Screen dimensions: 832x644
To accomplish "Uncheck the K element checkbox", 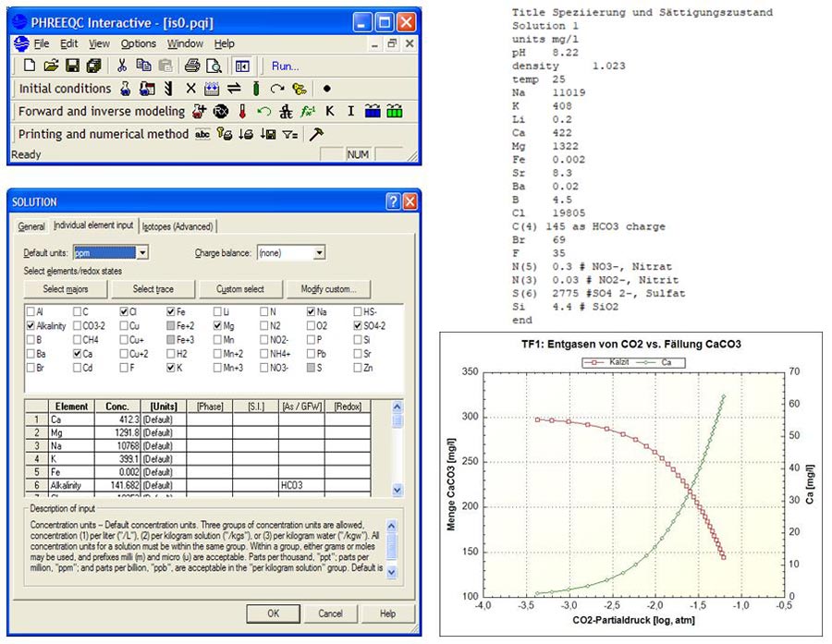I will coord(171,368).
